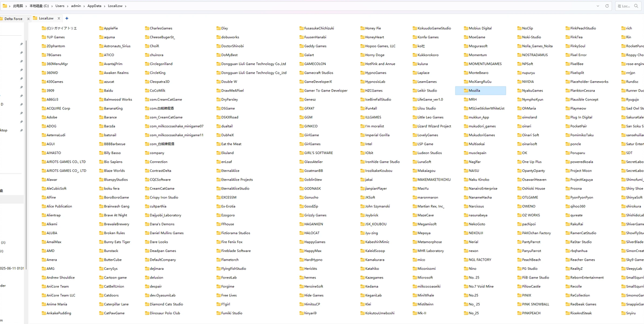Open the address bar history dropdown

pos(599,6)
